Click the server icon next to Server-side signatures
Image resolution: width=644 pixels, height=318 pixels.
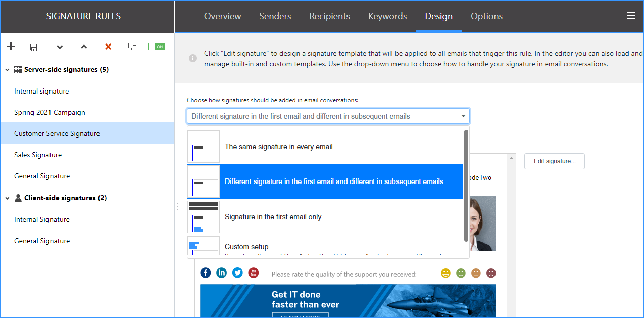click(18, 70)
